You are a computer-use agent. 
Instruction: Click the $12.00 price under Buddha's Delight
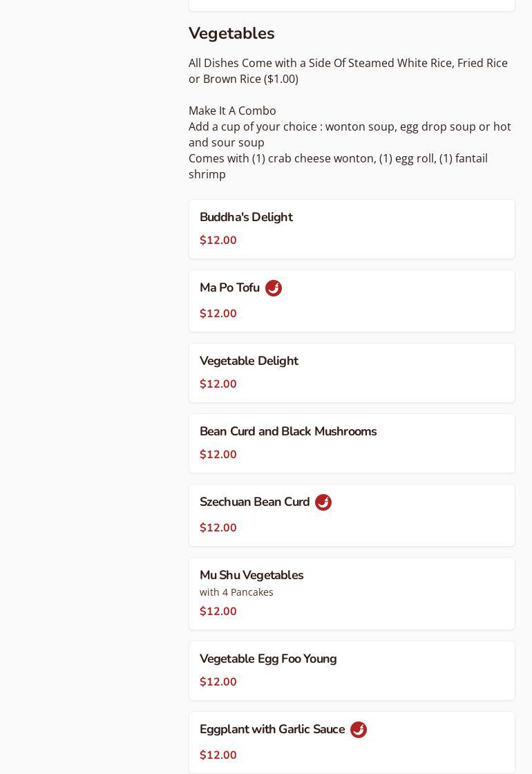[218, 240]
